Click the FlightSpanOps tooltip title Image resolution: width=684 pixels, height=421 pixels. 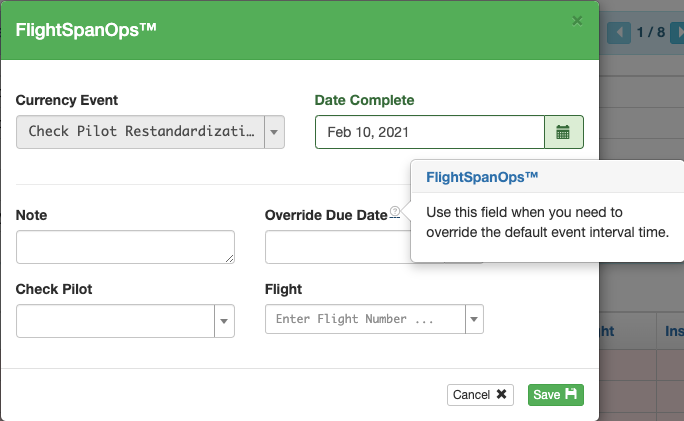coord(482,177)
